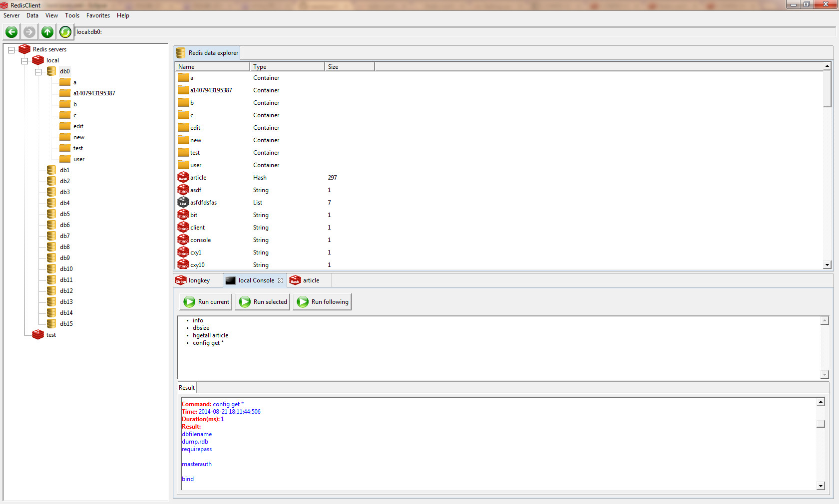Click the console String icon in explorer
Image resolution: width=839 pixels, height=504 pixels.
tap(183, 240)
